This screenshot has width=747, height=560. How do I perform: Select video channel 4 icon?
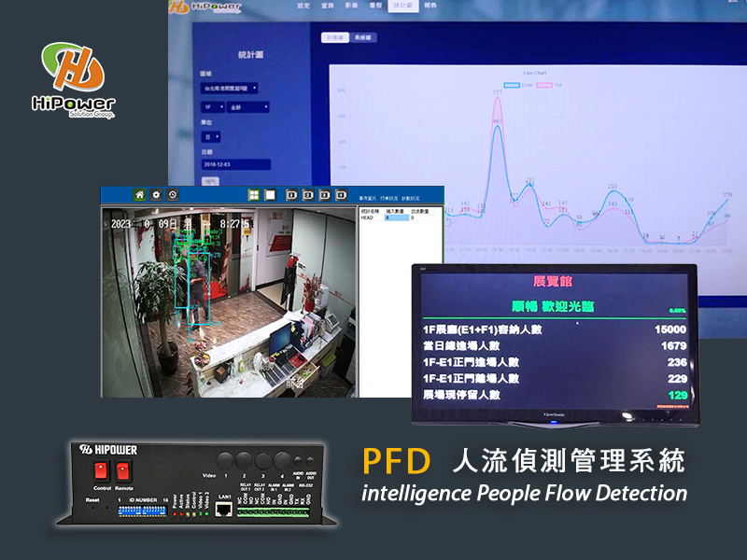click(x=342, y=193)
